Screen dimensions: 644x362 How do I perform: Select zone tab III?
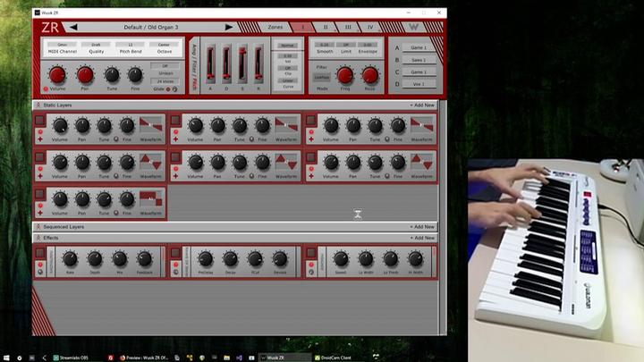point(348,27)
